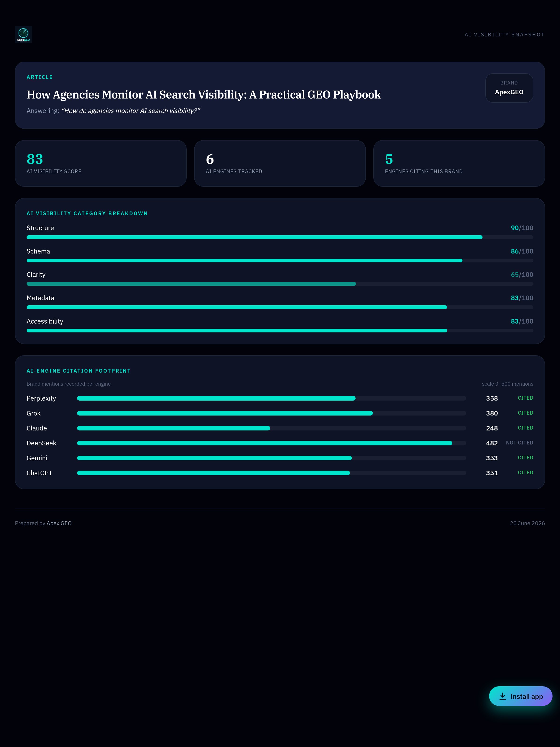
Task: Click the ChatGPT mentions bar
Action: click(x=271, y=473)
